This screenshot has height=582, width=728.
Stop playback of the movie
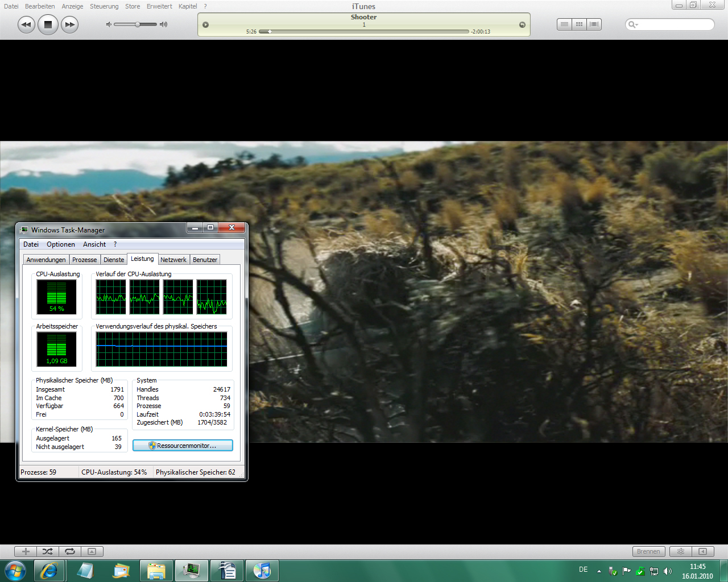tap(48, 24)
